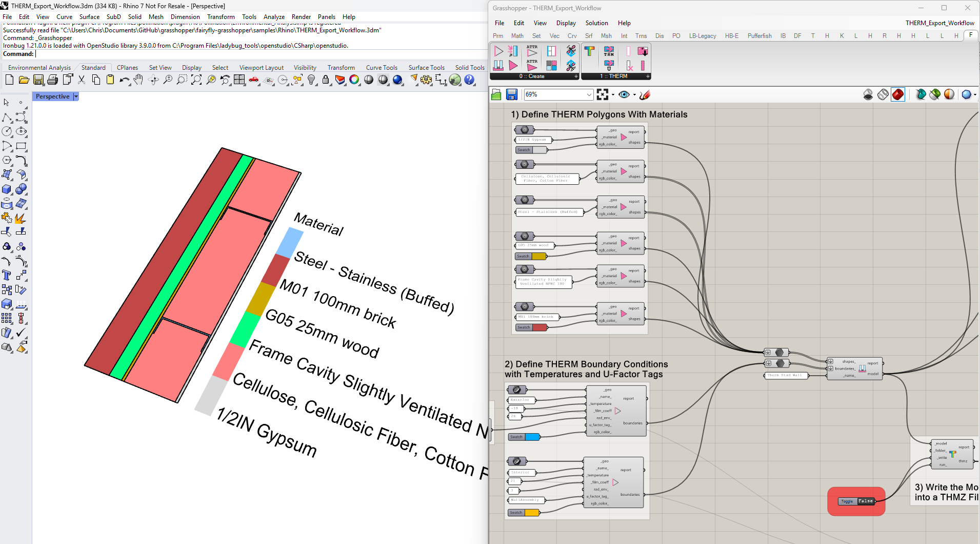Open the Pufferfish component tab
The height and width of the screenshot is (544, 980).
759,36
